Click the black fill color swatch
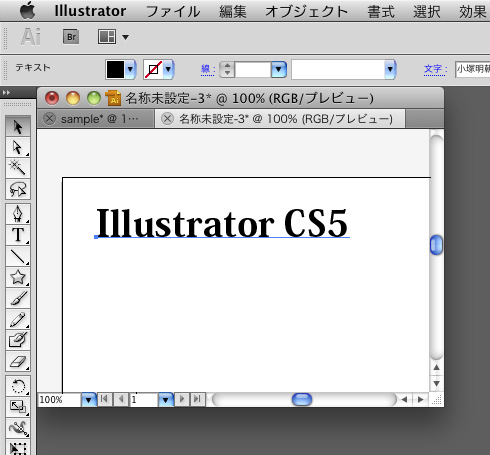The height and width of the screenshot is (455, 490). coord(115,69)
